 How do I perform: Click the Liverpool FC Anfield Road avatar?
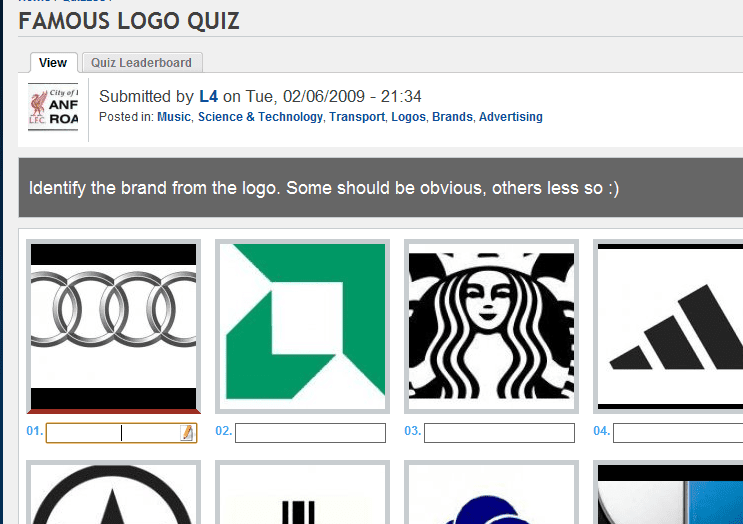click(53, 107)
